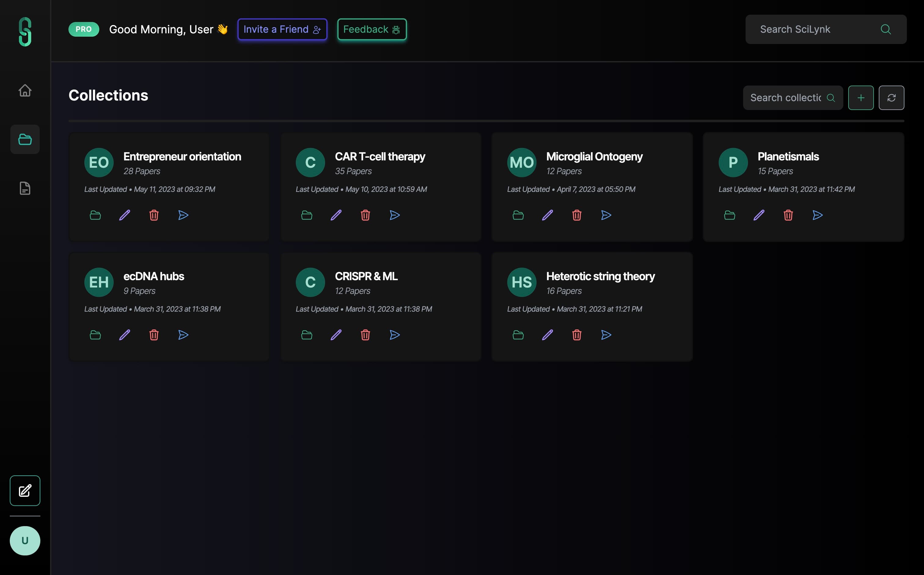Edit the CAR T-cell therapy collection with pencil icon
The width and height of the screenshot is (924, 575).
(336, 215)
